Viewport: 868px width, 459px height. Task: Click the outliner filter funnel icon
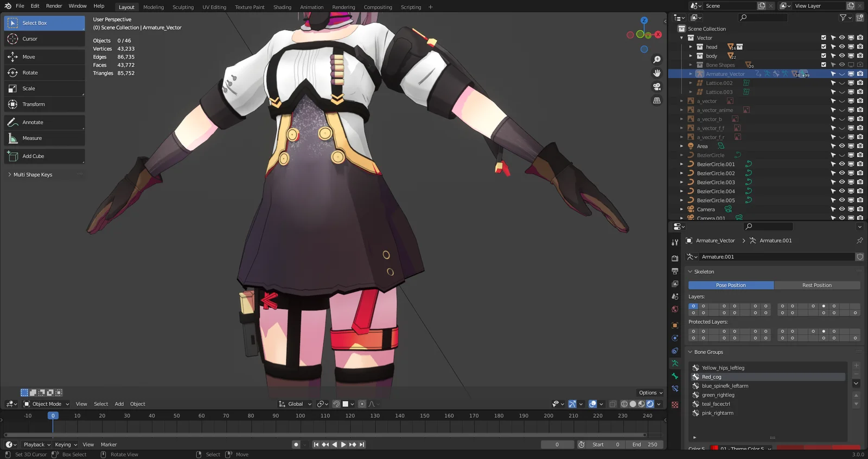tap(843, 17)
